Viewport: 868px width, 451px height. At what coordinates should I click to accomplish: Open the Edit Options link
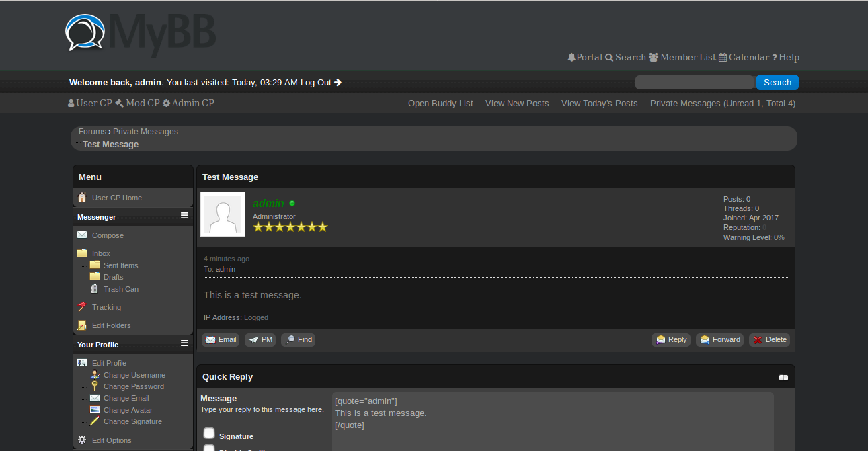pos(112,440)
